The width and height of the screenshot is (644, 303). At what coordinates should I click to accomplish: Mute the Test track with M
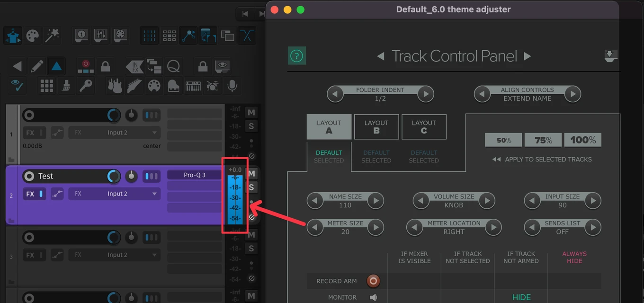tap(251, 173)
